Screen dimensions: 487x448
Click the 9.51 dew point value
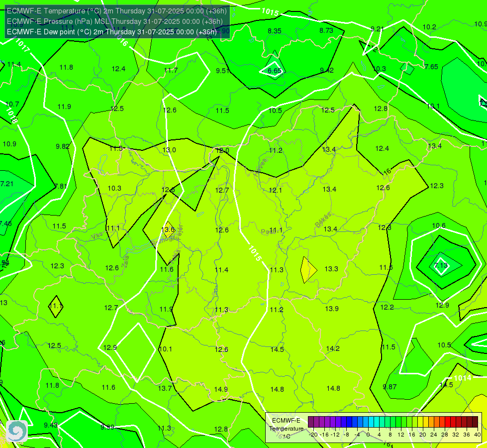(223, 71)
